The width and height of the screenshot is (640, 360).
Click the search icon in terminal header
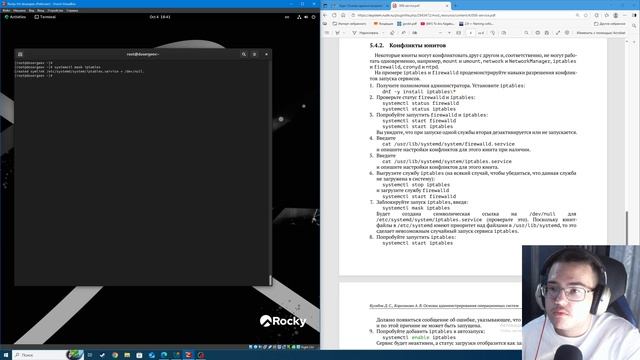244,54
